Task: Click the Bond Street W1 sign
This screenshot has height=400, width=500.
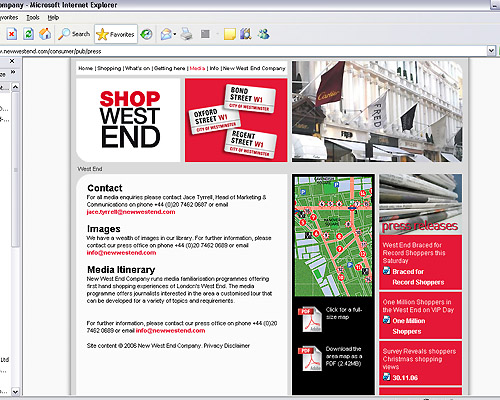Action: [x=250, y=98]
